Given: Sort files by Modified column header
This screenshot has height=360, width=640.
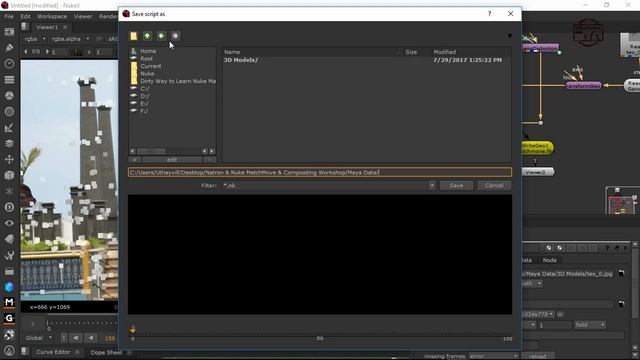Looking at the screenshot, I should [x=444, y=52].
